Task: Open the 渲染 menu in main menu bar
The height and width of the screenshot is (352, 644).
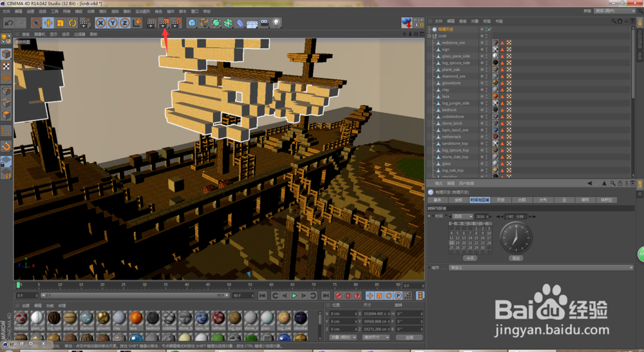Action: tap(115, 12)
